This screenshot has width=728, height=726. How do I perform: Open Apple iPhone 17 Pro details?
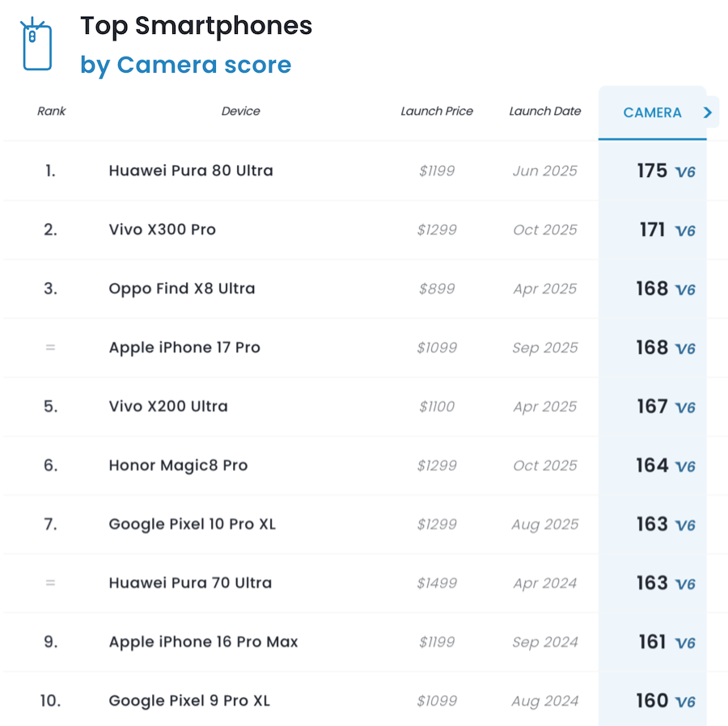coord(184,348)
